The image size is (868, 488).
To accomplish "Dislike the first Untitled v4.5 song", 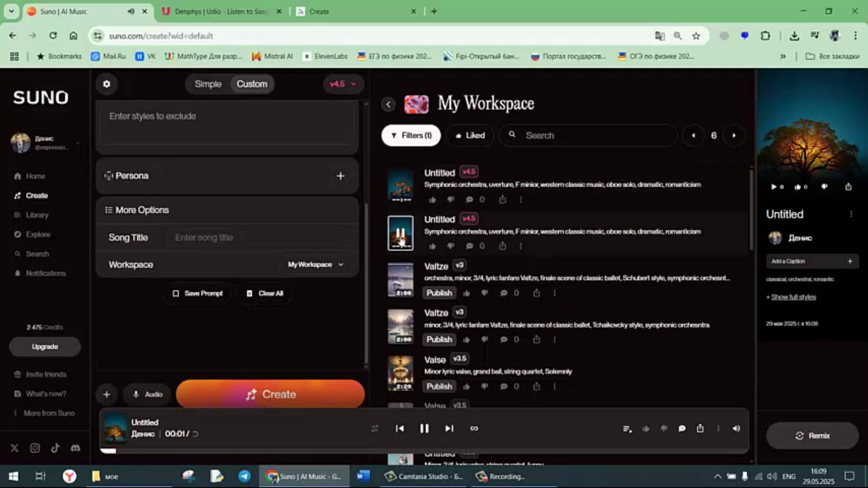I will click(x=450, y=200).
